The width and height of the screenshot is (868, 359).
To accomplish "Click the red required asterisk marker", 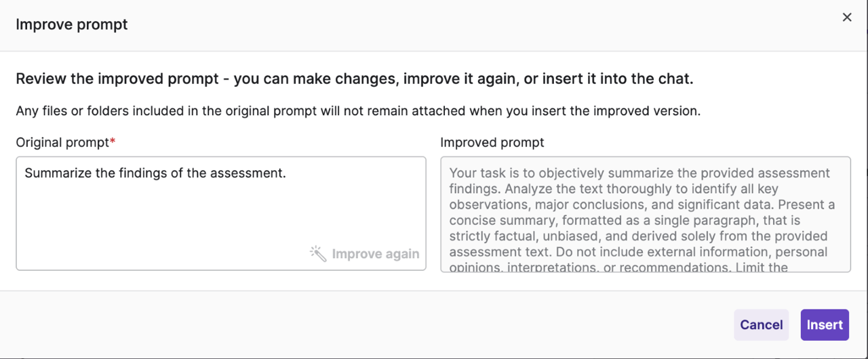I will pyautogui.click(x=113, y=142).
